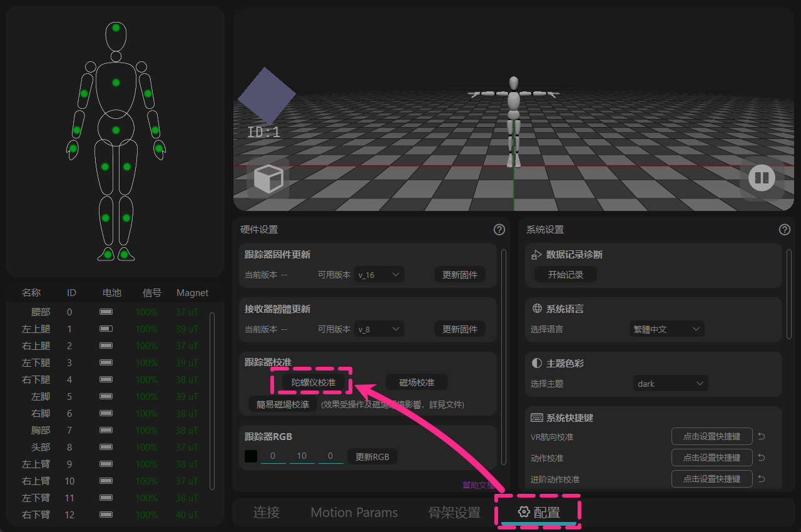Image resolution: width=801 pixels, height=532 pixels.
Task: Click the black RGB color swatch
Action: pyautogui.click(x=250, y=456)
